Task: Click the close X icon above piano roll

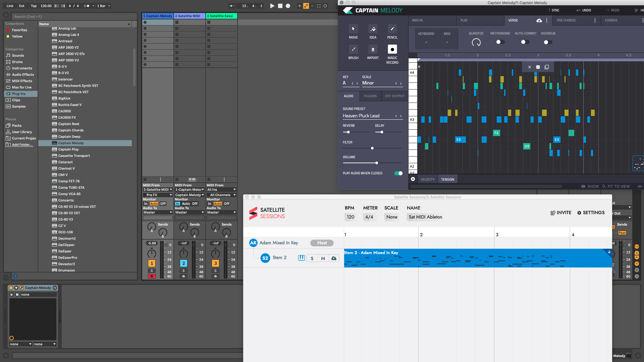Action: (530, 67)
